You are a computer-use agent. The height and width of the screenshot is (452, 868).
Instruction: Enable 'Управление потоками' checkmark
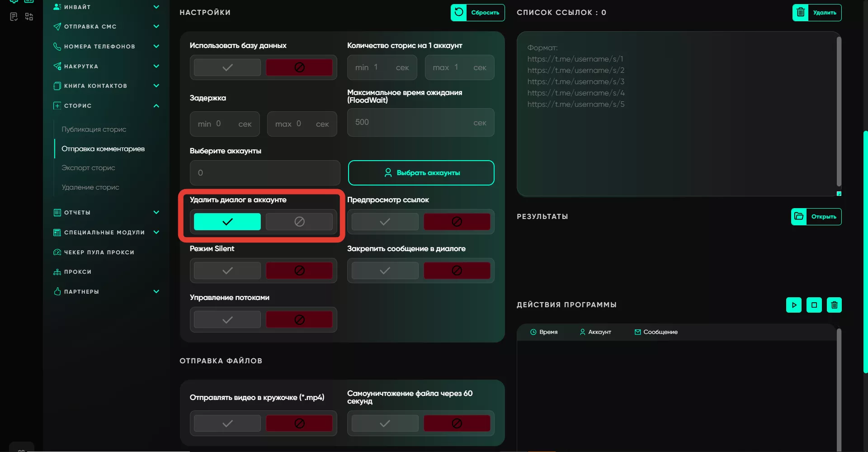coord(227,320)
